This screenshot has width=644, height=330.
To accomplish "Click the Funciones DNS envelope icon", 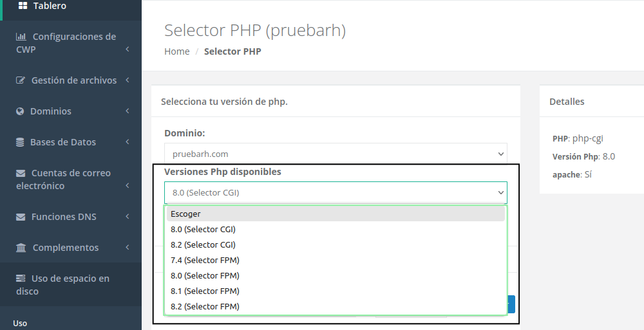I will point(21,217).
